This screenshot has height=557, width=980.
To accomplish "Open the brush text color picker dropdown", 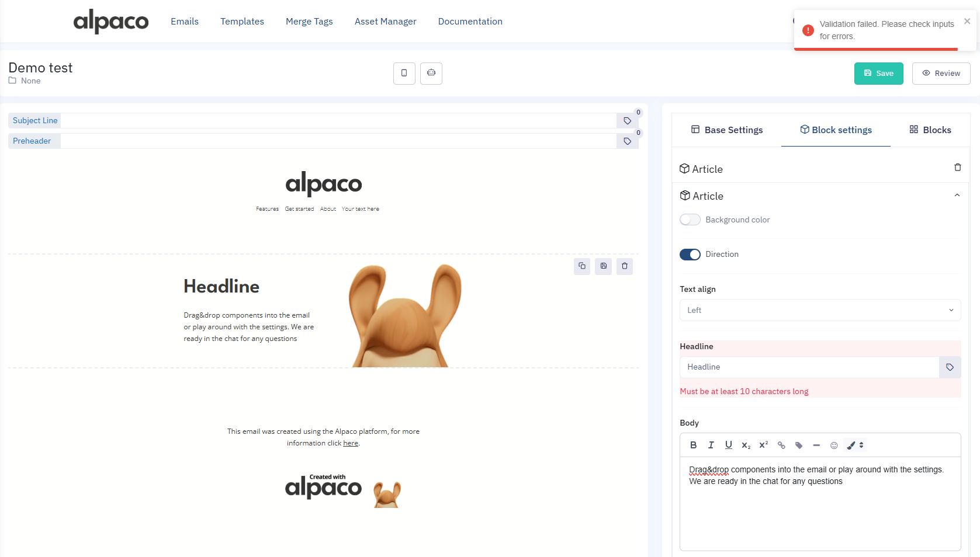I will click(x=856, y=445).
